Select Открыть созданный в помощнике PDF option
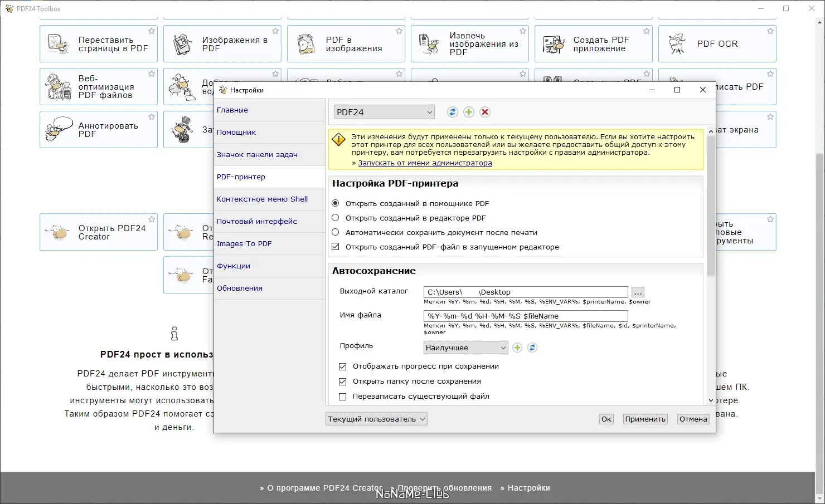Image resolution: width=825 pixels, height=504 pixels. (336, 203)
